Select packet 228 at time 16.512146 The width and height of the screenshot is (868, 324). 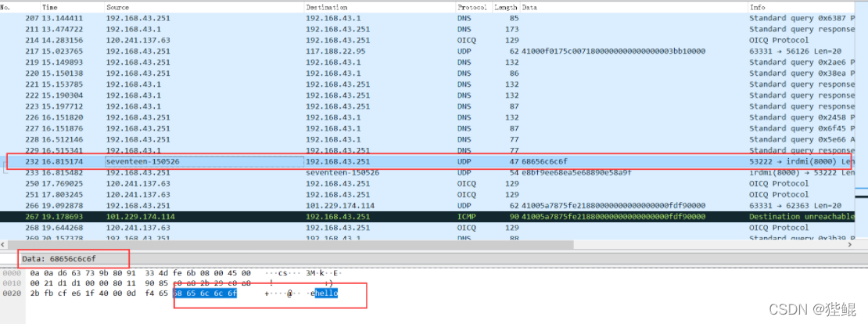[x=428, y=139]
